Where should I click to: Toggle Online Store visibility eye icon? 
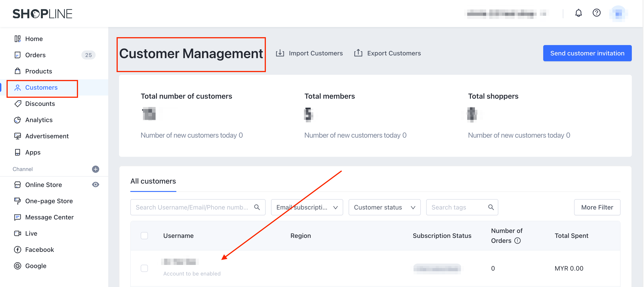(96, 184)
